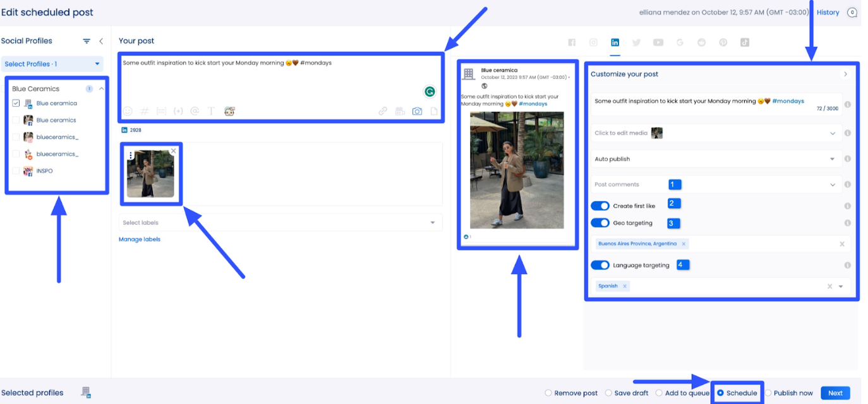Image resolution: width=868 pixels, height=404 pixels.
Task: Insert a mention using the @ icon
Action: point(195,111)
